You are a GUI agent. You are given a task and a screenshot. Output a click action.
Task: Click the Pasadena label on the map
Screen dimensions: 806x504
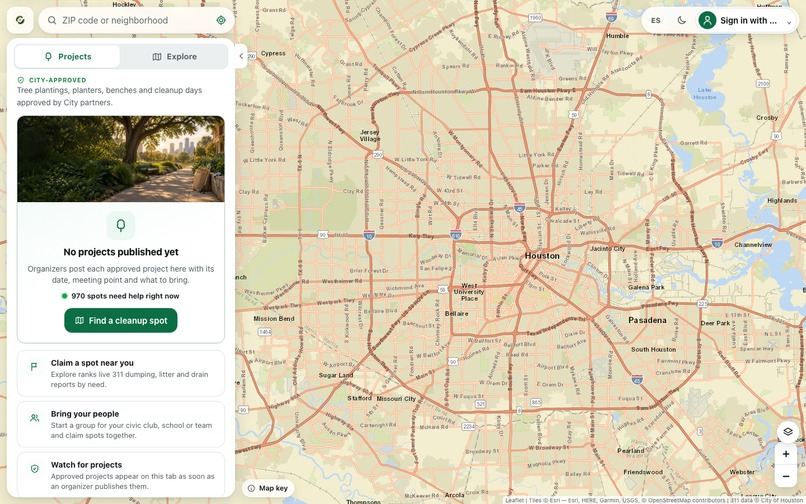coord(647,320)
